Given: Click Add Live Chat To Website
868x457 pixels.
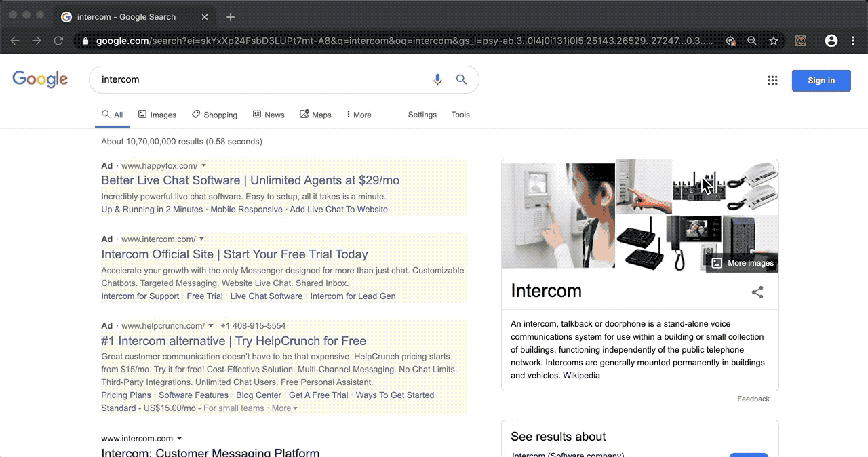Looking at the screenshot, I should point(339,210).
